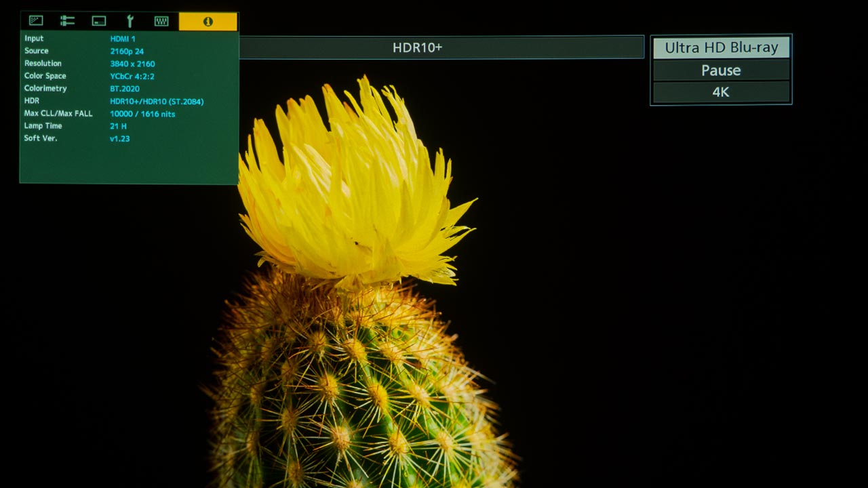Click the HDR10+ banner bar
Image resolution: width=868 pixels, height=488 pixels.
pyautogui.click(x=441, y=47)
